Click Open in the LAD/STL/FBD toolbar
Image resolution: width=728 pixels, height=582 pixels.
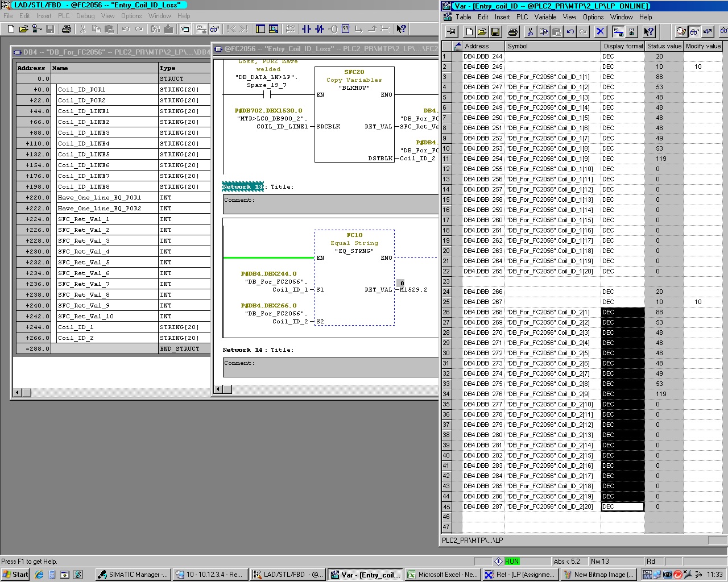[x=23, y=29]
